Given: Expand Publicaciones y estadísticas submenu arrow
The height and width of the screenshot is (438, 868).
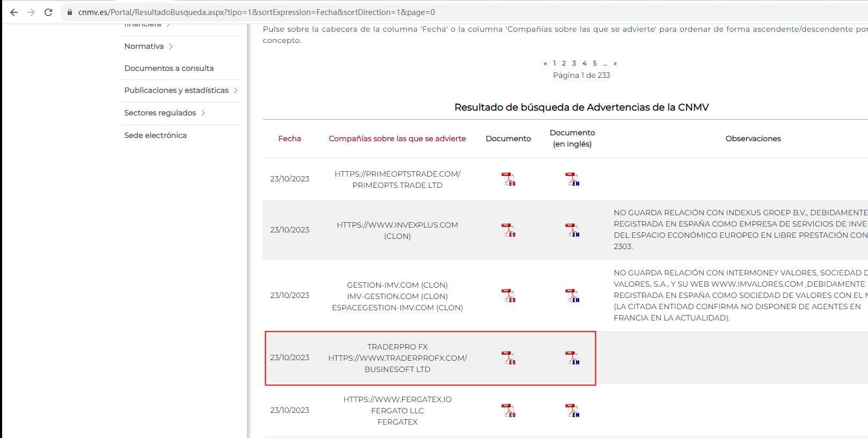Looking at the screenshot, I should point(235,90).
